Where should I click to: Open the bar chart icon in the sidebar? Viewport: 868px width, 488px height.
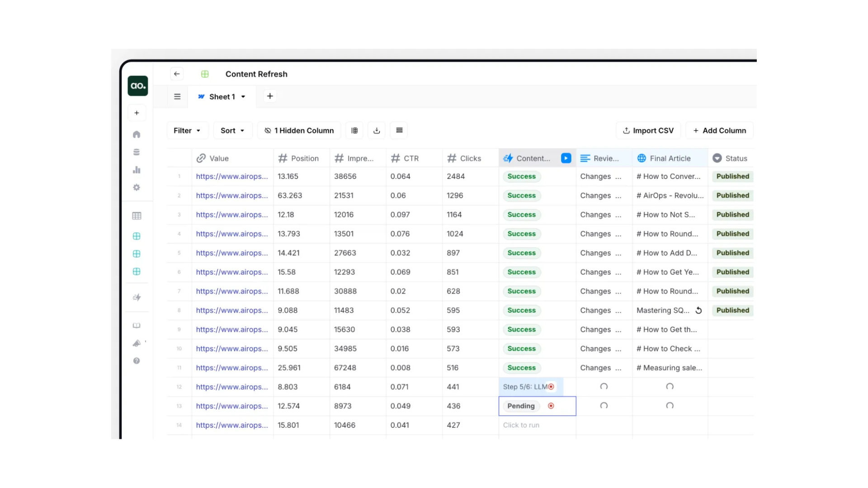coord(137,170)
